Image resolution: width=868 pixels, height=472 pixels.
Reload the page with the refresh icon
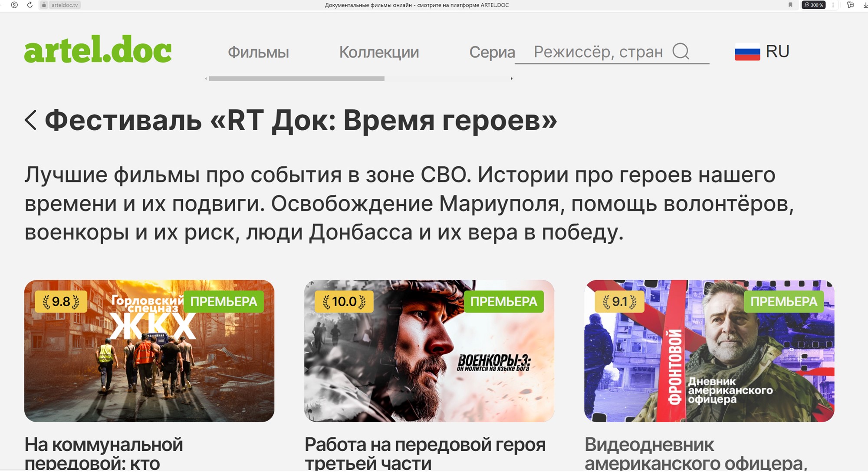[30, 5]
